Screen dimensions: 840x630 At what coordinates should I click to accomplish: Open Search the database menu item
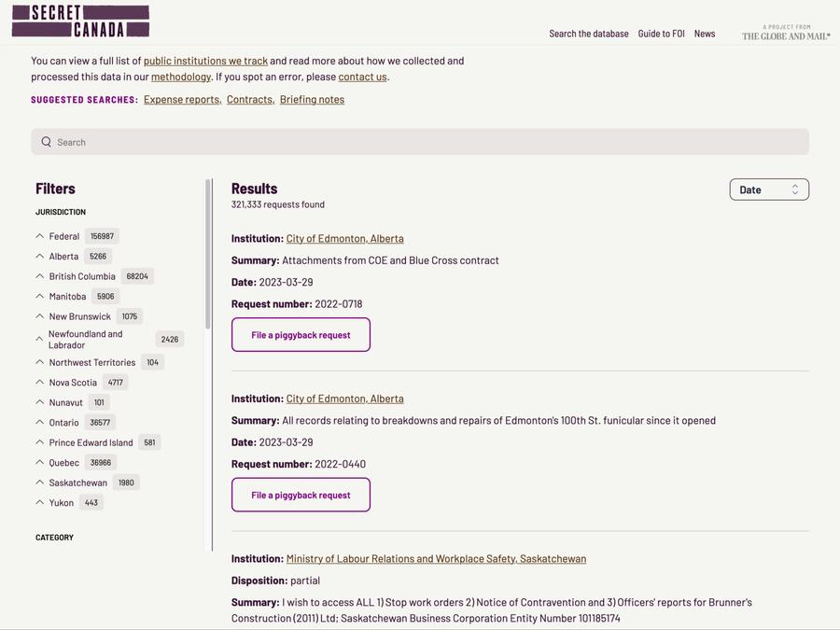point(588,34)
